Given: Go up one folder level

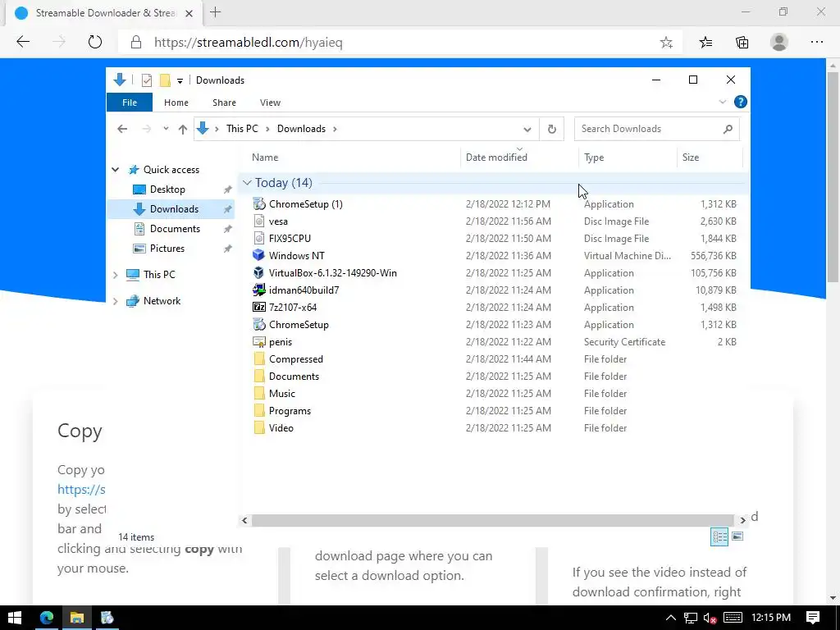Looking at the screenshot, I should 183,129.
